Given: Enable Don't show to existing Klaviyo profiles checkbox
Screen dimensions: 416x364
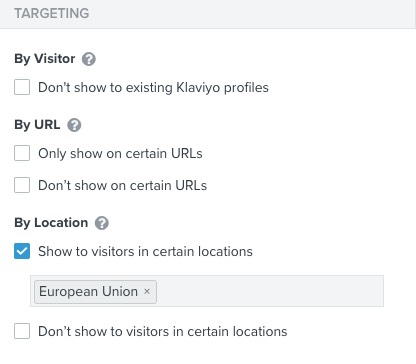Looking at the screenshot, I should pos(22,87).
